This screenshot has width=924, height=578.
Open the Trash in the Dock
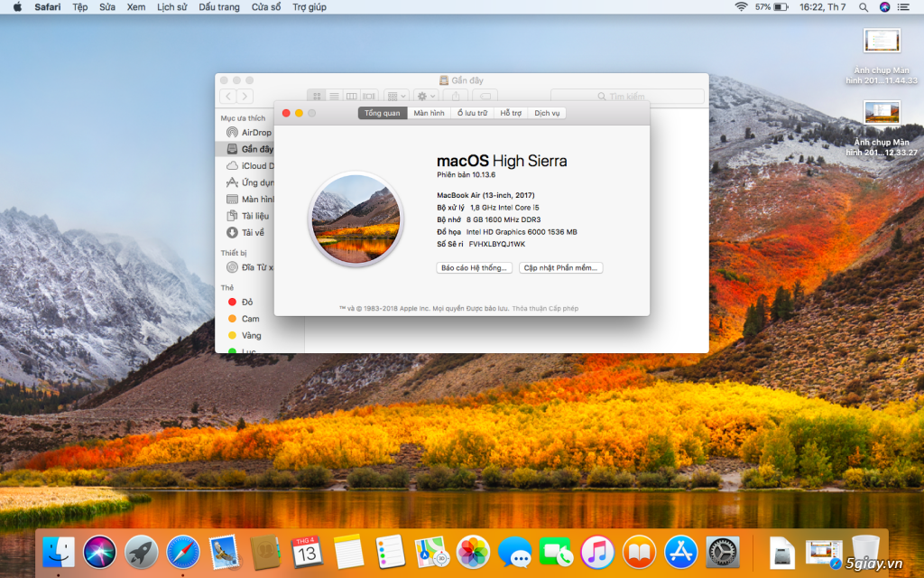tap(865, 553)
